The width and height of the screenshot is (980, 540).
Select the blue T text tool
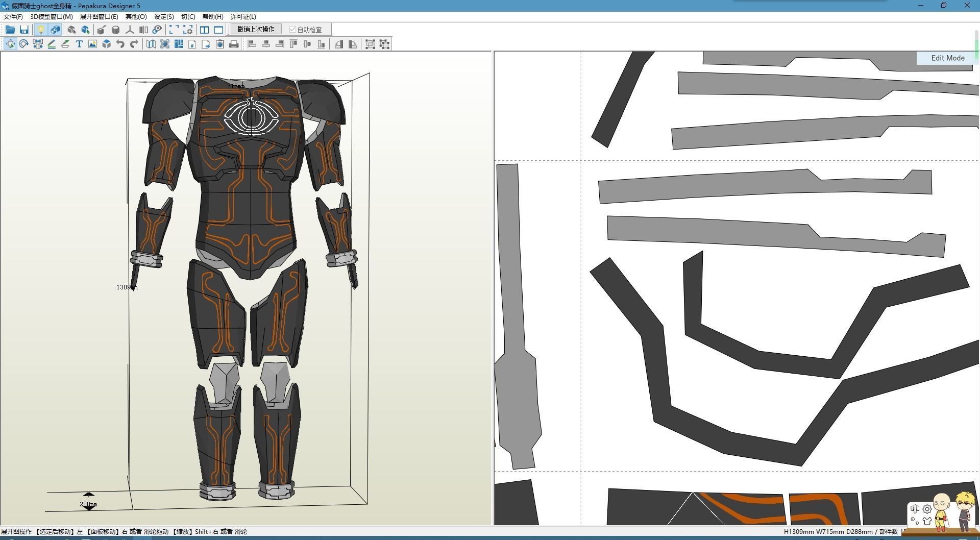point(79,44)
